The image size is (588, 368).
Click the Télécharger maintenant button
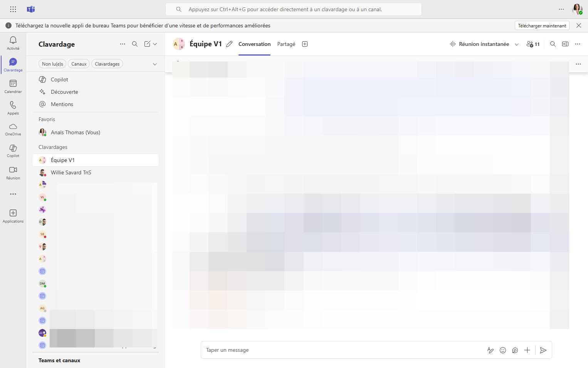542,25
